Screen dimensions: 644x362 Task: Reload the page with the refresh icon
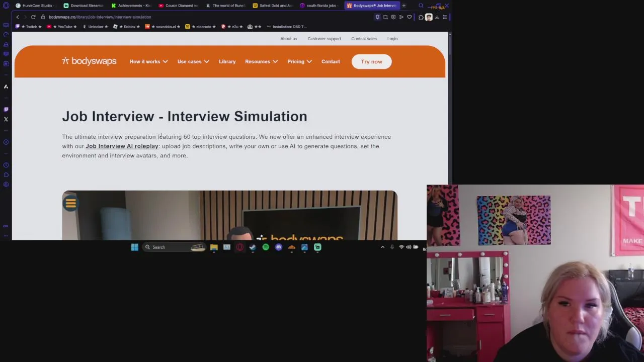(33, 17)
